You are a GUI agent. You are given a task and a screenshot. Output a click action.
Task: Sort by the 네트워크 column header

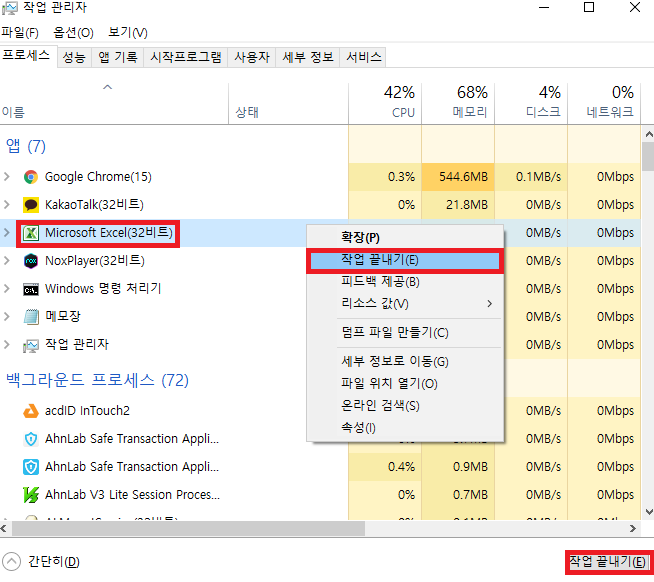tap(604, 103)
